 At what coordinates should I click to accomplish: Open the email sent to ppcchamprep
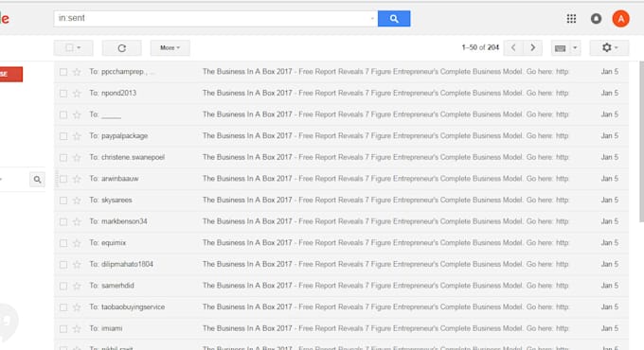(x=341, y=72)
